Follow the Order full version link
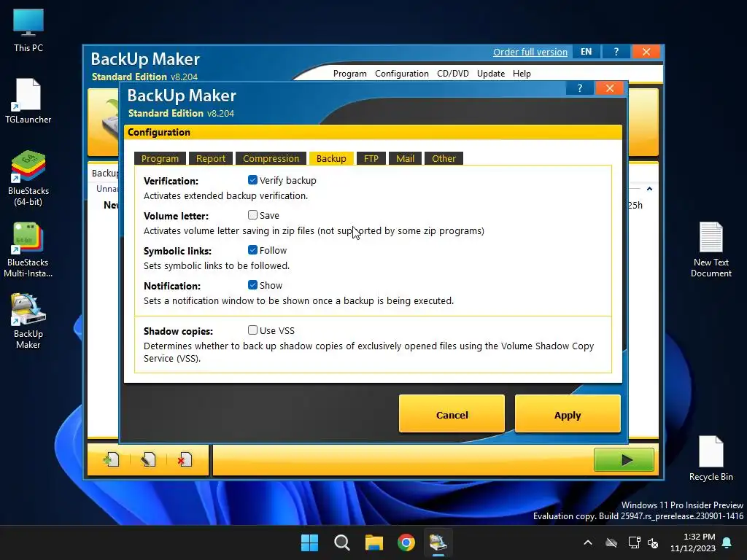The width and height of the screenshot is (747, 560). 530,52
